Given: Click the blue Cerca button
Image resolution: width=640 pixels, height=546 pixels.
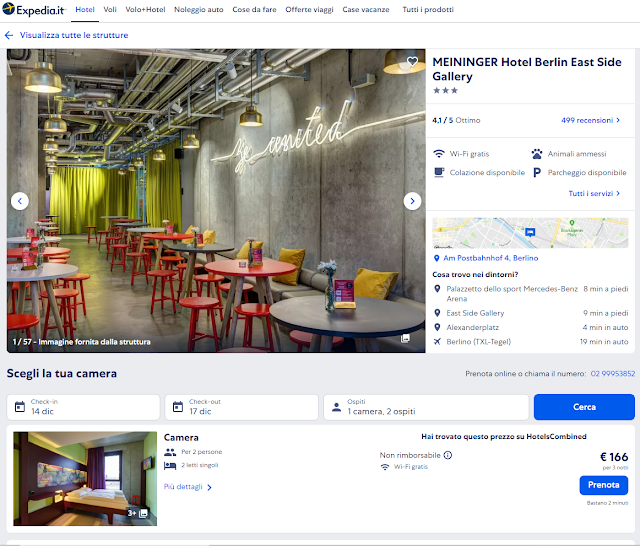Looking at the screenshot, I should point(584,407).
